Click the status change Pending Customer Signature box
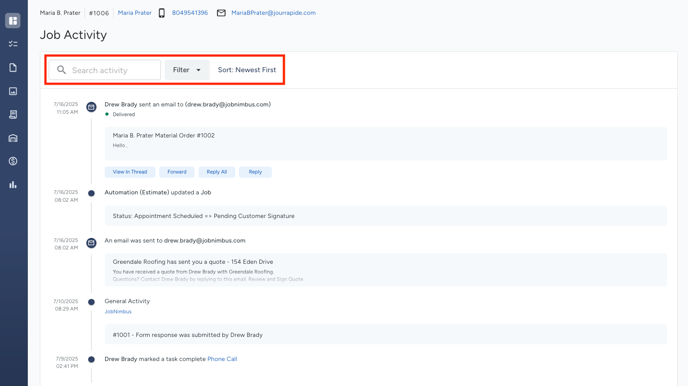Image resolution: width=688 pixels, height=386 pixels. point(386,216)
